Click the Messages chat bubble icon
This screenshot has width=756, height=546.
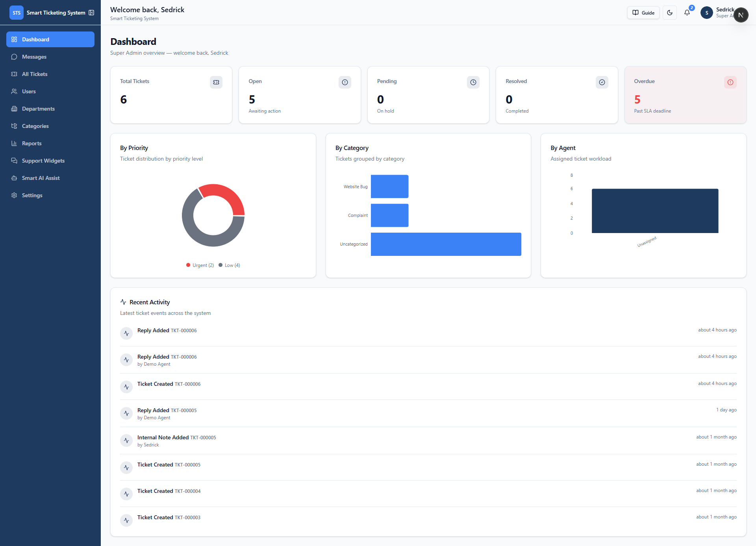click(14, 57)
